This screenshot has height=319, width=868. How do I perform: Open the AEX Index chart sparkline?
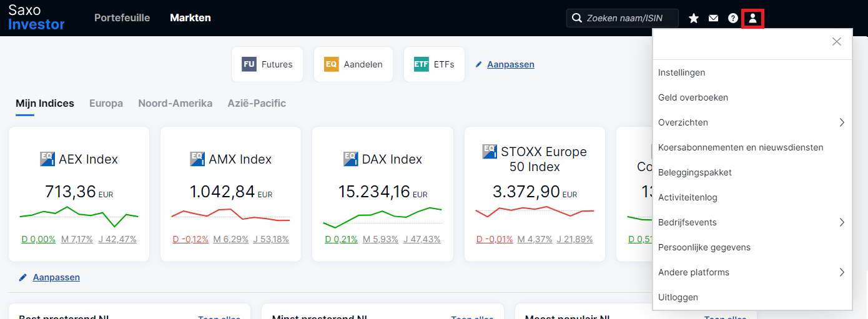pos(79,216)
